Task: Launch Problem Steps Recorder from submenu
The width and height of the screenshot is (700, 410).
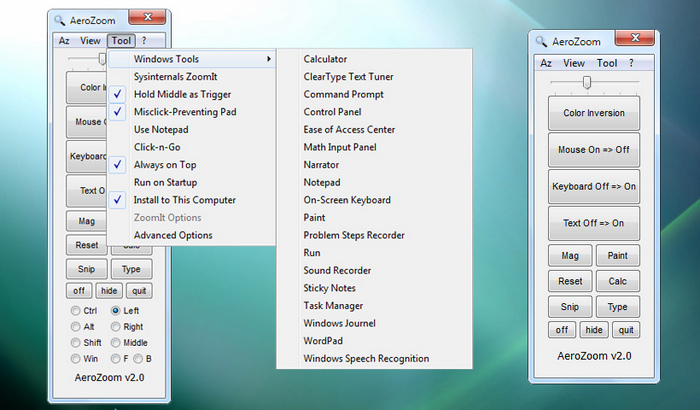Action: pyautogui.click(x=354, y=235)
